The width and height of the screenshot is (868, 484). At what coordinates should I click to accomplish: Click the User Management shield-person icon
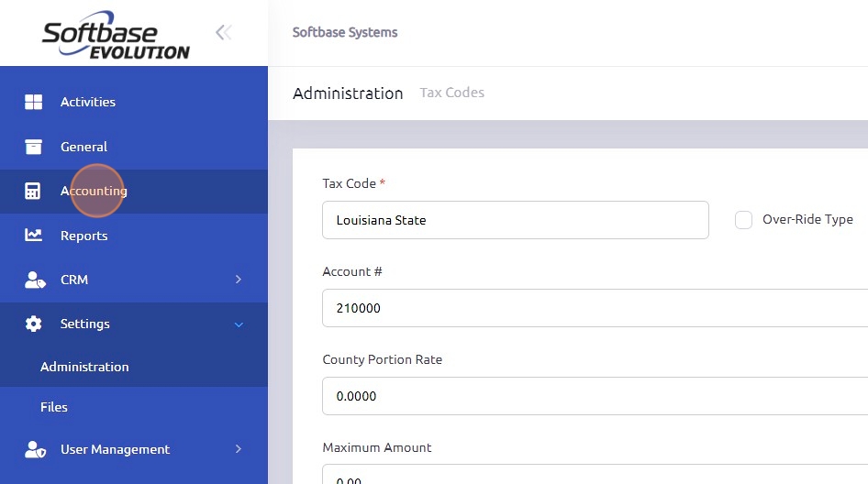point(35,450)
